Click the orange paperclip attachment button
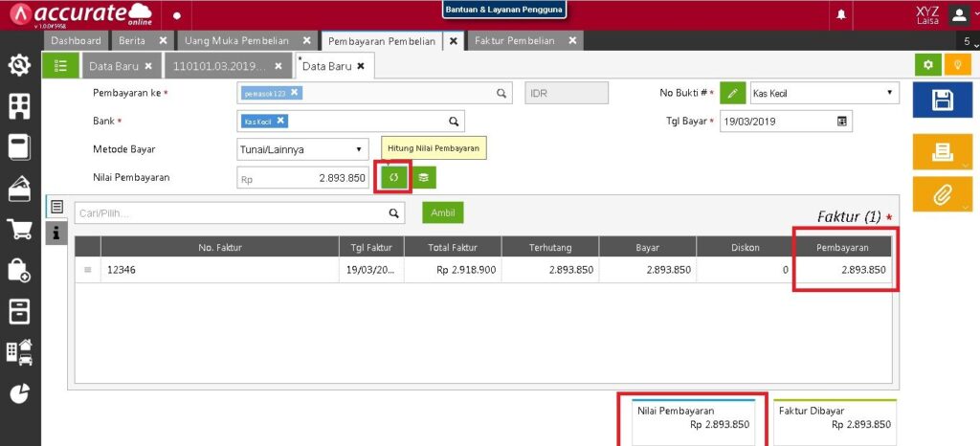The width and height of the screenshot is (980, 446). tap(942, 193)
